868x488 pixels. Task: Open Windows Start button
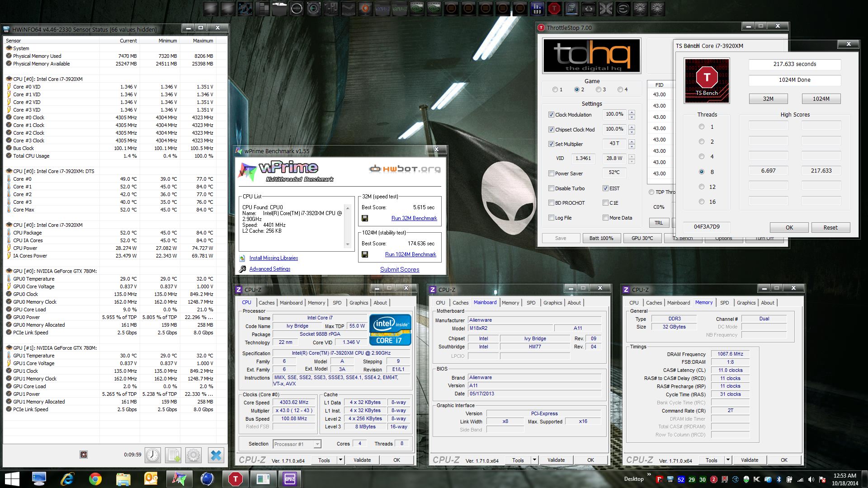(x=12, y=479)
